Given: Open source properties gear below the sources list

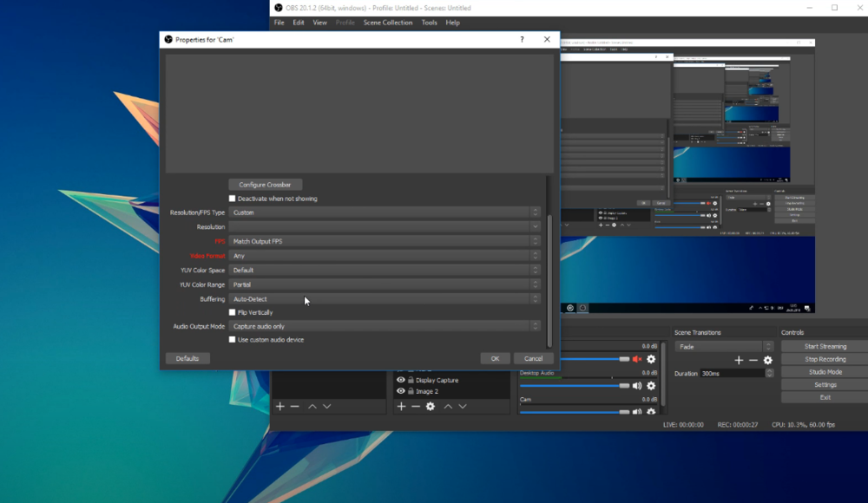Looking at the screenshot, I should coord(430,406).
